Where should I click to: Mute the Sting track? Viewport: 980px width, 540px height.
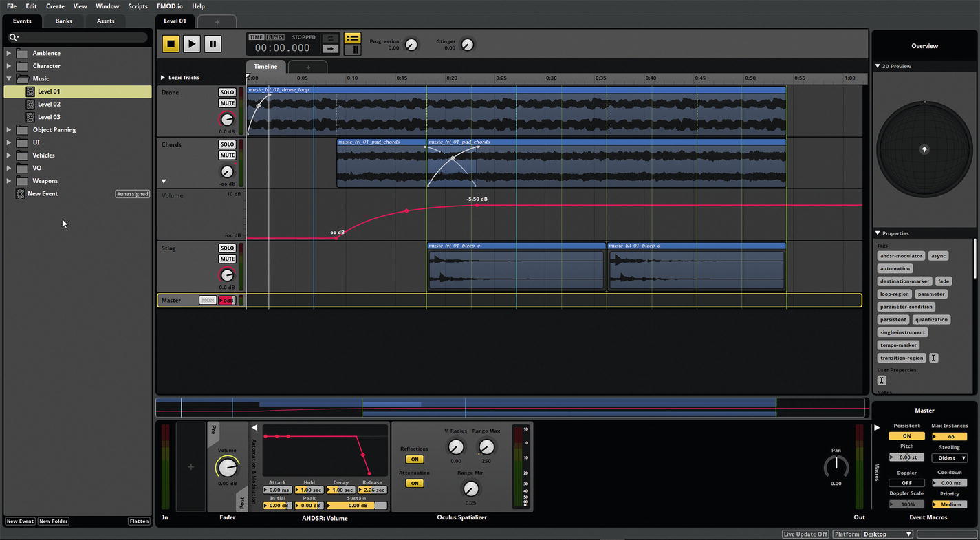[227, 259]
